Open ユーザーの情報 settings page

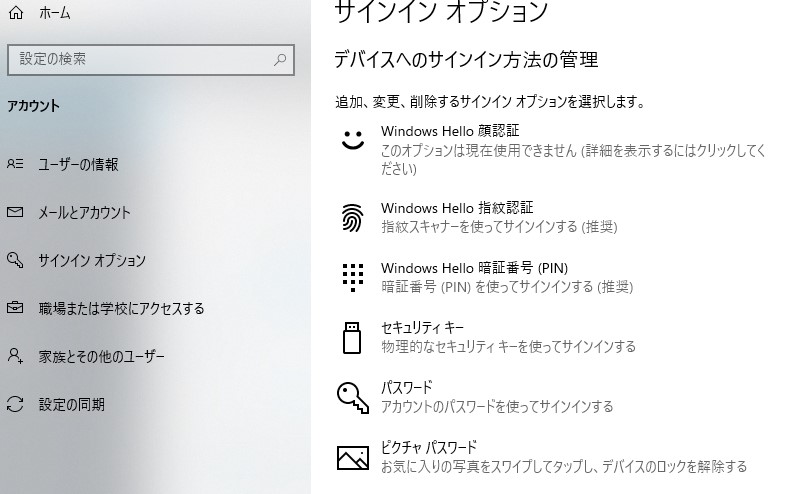click(78, 164)
